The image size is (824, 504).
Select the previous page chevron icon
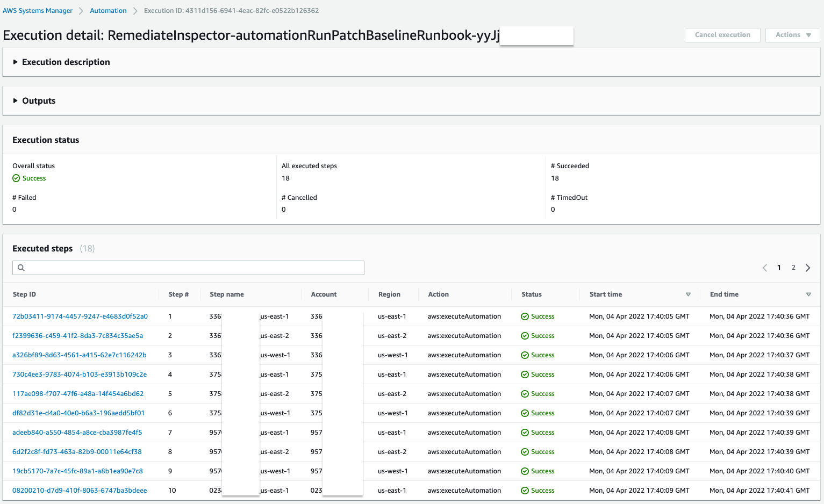(x=765, y=267)
